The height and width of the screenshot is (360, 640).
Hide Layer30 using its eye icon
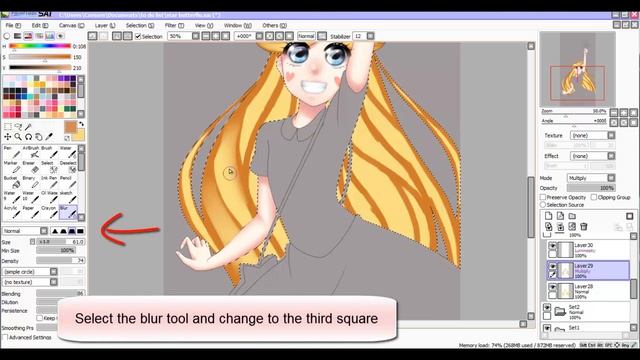pyautogui.click(x=552, y=246)
